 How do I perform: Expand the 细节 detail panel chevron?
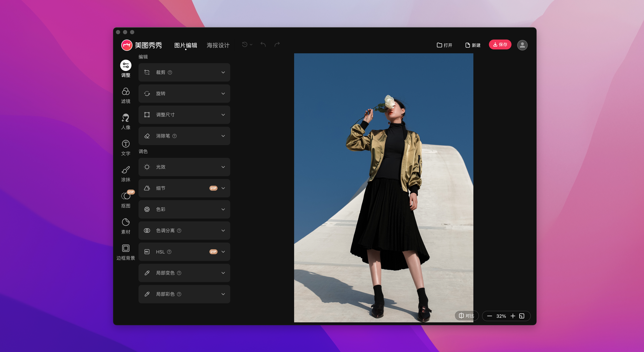[x=223, y=188]
